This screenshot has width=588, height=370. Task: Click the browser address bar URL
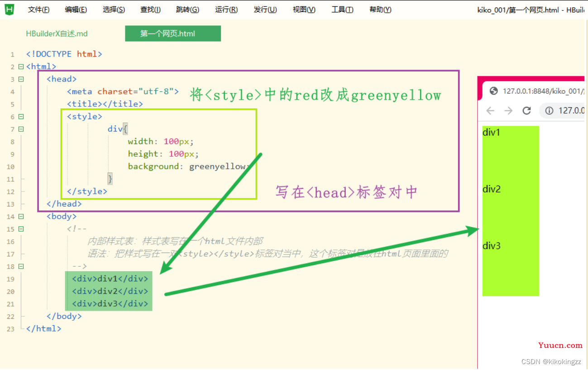(571, 111)
